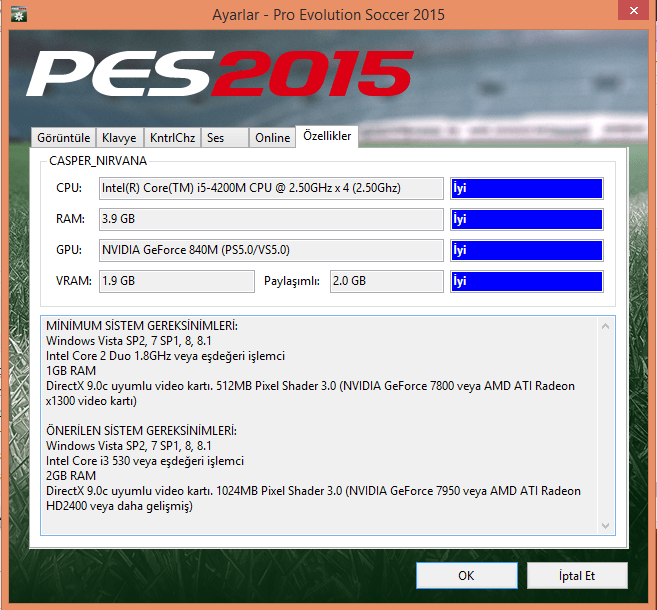The height and width of the screenshot is (610, 657).
Task: Click the settings app icon in title bar
Action: click(19, 15)
